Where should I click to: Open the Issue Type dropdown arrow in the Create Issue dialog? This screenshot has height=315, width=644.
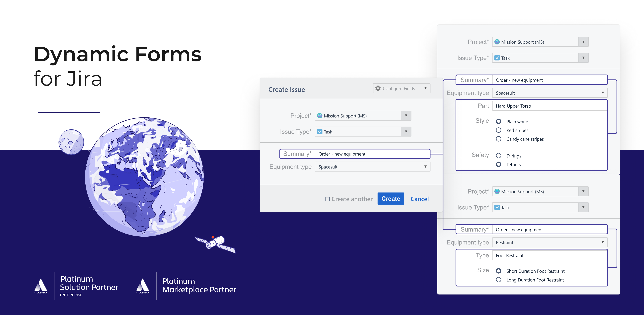tap(406, 132)
